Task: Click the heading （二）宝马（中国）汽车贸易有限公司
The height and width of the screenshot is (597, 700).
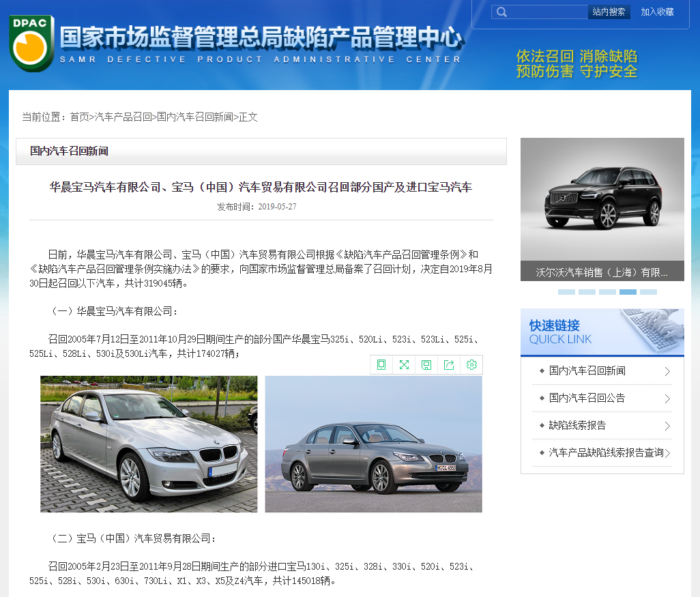Action: [x=132, y=538]
